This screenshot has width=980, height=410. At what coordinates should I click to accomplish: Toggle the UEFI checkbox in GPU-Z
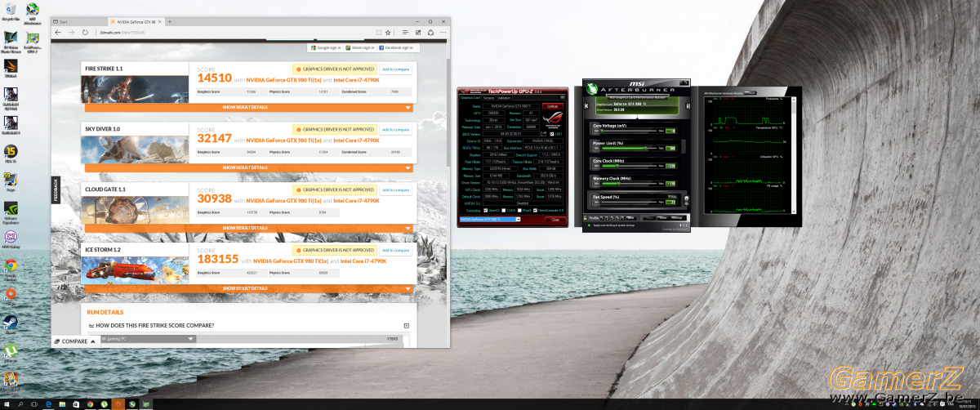[x=552, y=134]
